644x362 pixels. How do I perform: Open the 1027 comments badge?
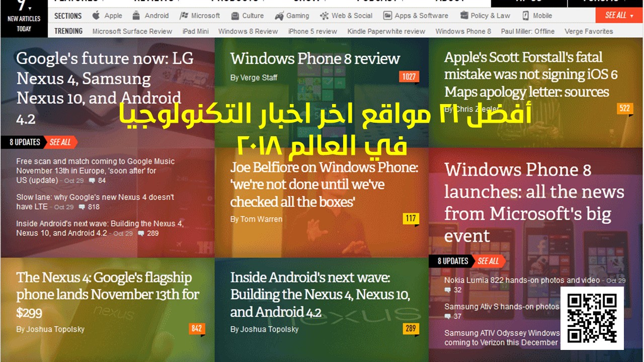[409, 77]
